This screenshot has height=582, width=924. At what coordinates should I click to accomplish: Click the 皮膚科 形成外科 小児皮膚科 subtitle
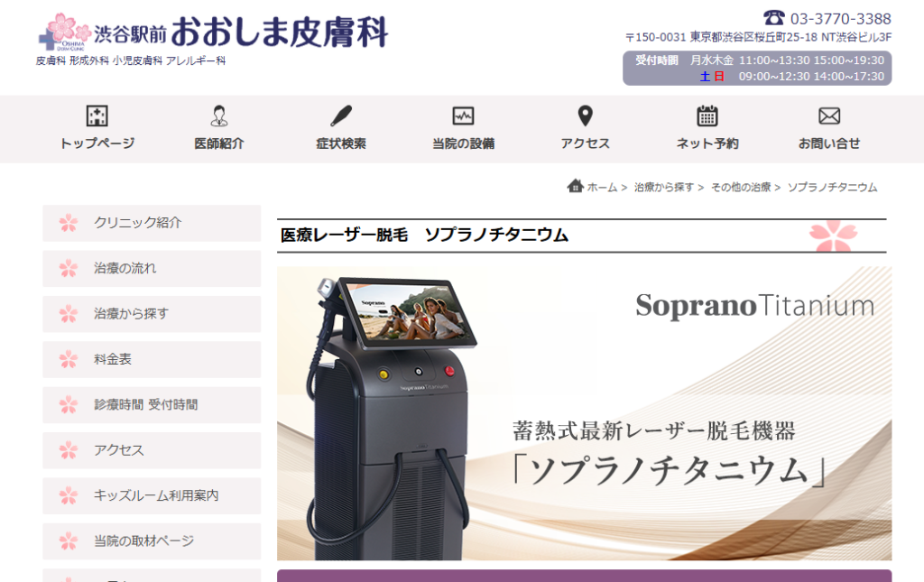131,60
